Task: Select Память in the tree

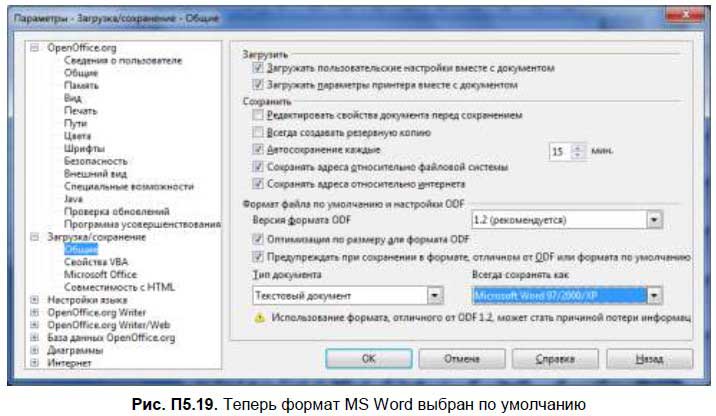Action: click(x=81, y=85)
